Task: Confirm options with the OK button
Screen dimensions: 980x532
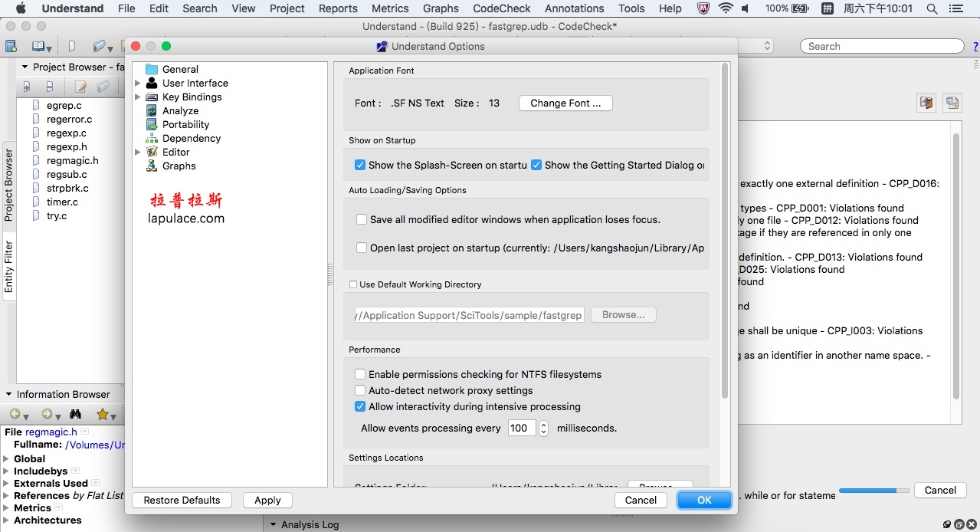Action: tap(704, 500)
